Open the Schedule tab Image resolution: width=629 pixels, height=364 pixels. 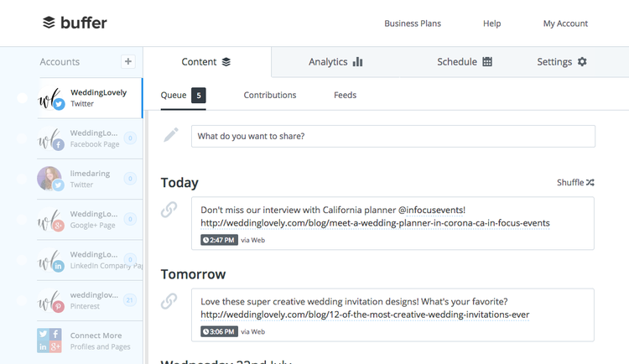(x=464, y=62)
